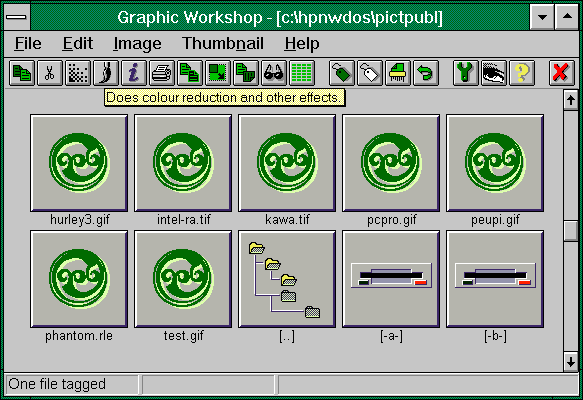The width and height of the screenshot is (583, 400).
Task: Click the red X exit toolbar icon
Action: pyautogui.click(x=561, y=73)
